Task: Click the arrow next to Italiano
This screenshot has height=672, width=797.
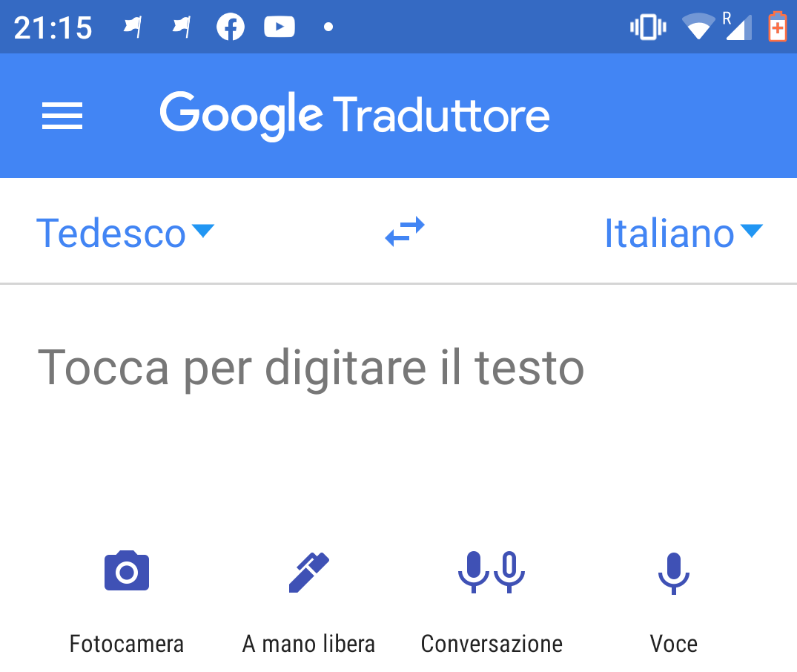Action: click(x=751, y=231)
